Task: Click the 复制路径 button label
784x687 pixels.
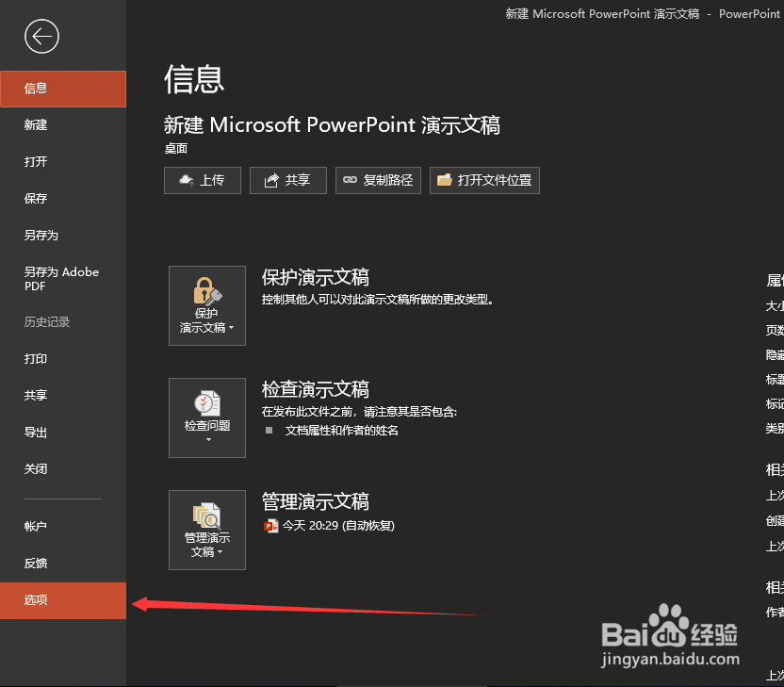Action: (388, 180)
